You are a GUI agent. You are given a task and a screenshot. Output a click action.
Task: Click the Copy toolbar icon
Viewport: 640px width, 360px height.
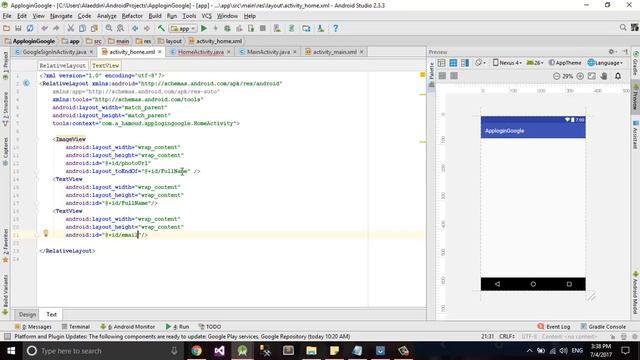[82, 28]
